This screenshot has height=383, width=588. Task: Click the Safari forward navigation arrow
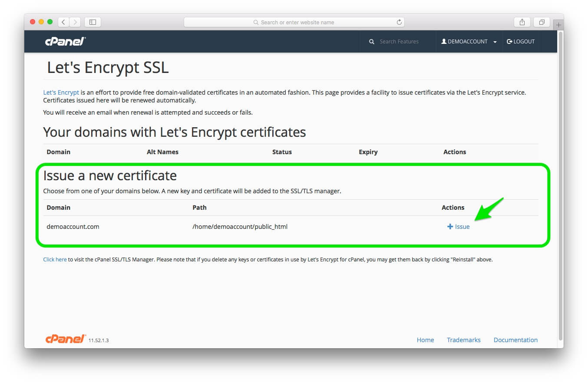[x=75, y=22]
